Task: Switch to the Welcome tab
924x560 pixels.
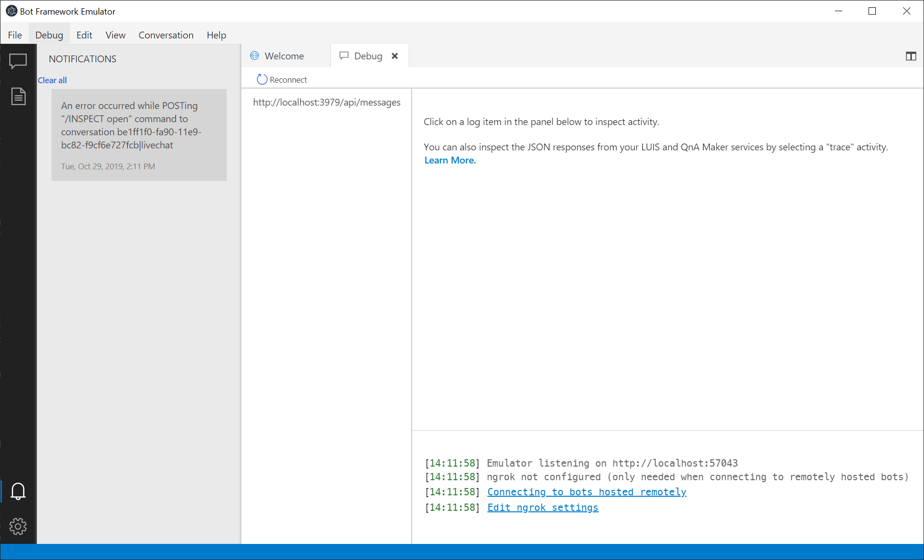Action: pyautogui.click(x=286, y=56)
